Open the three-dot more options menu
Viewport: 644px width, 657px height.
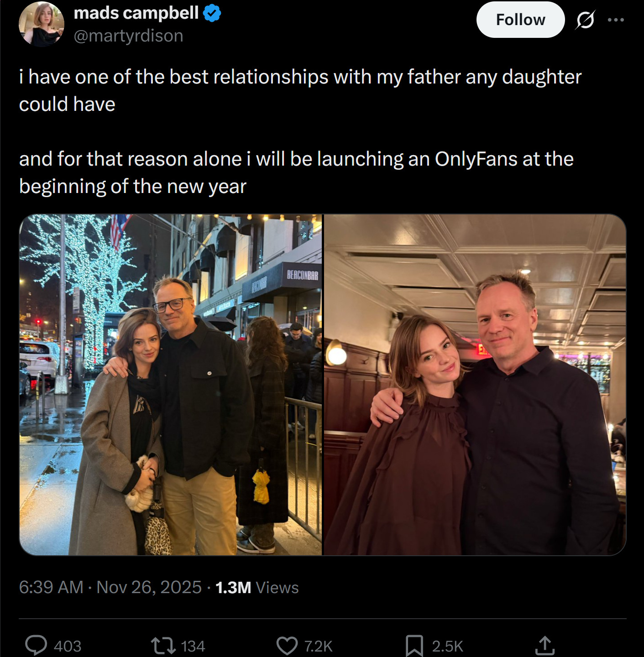click(x=616, y=20)
